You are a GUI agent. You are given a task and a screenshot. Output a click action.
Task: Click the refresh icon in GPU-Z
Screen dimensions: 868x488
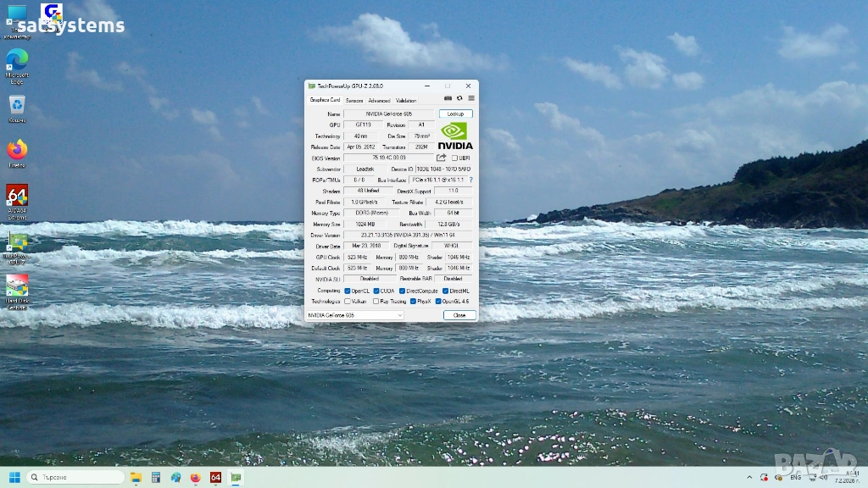pos(459,98)
